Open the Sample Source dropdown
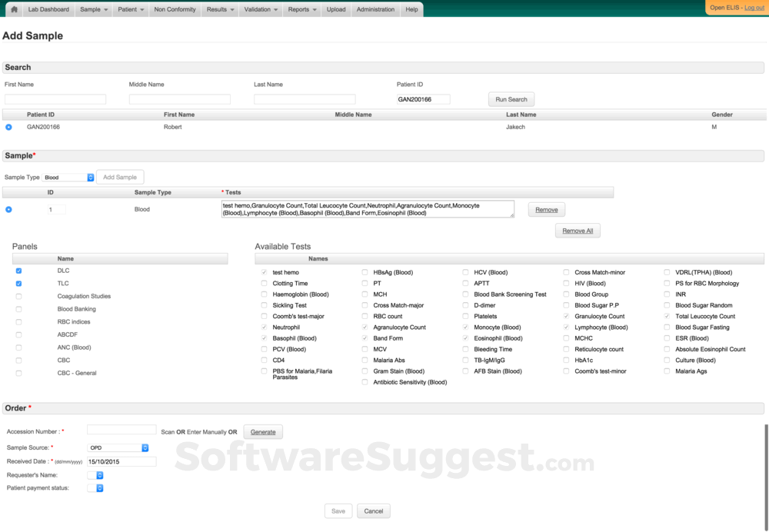The width and height of the screenshot is (769, 532). [x=118, y=447]
